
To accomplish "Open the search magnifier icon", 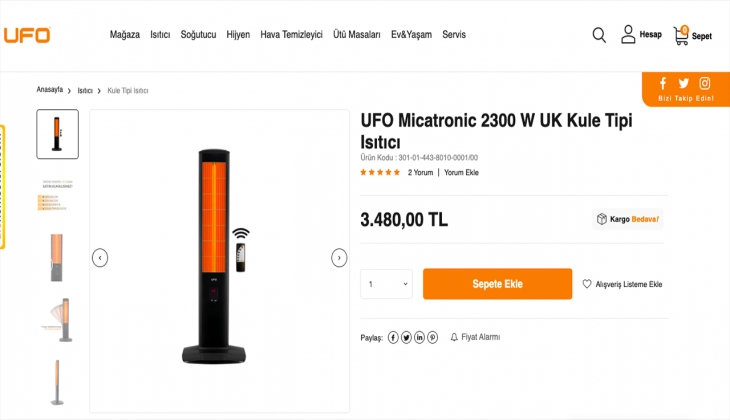I will point(599,35).
